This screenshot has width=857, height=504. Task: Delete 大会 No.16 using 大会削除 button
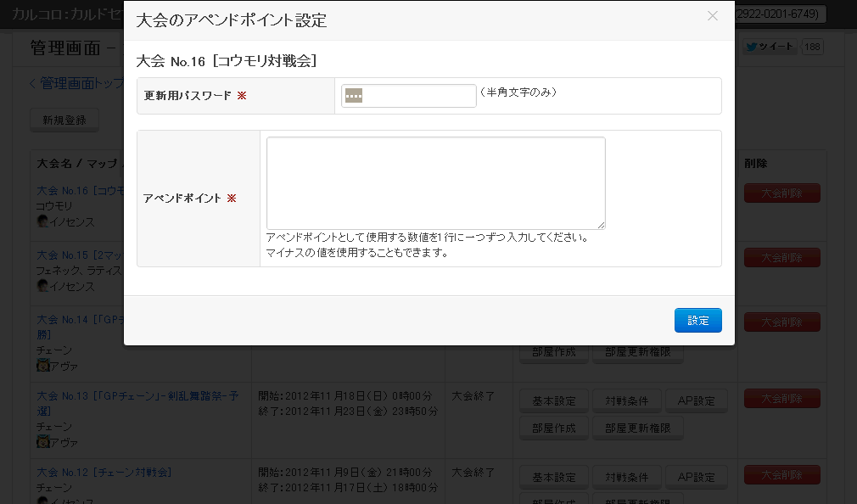pos(781,193)
